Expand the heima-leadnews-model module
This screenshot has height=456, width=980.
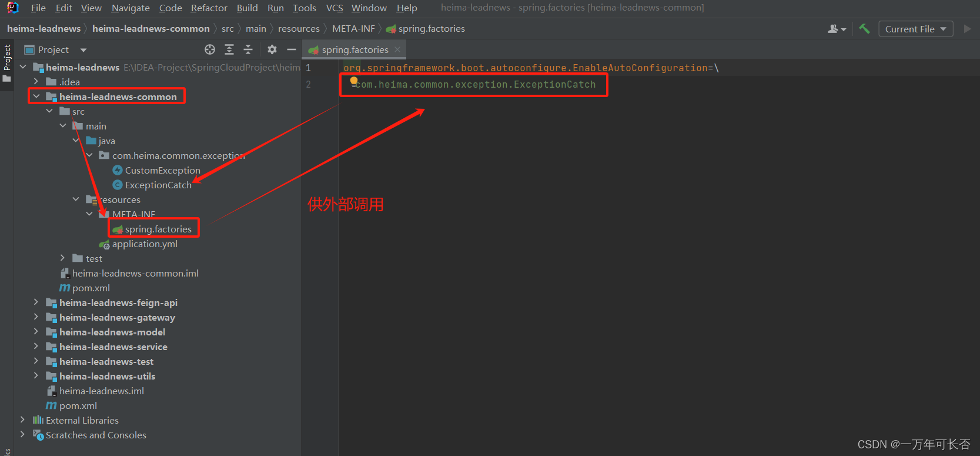pos(36,332)
